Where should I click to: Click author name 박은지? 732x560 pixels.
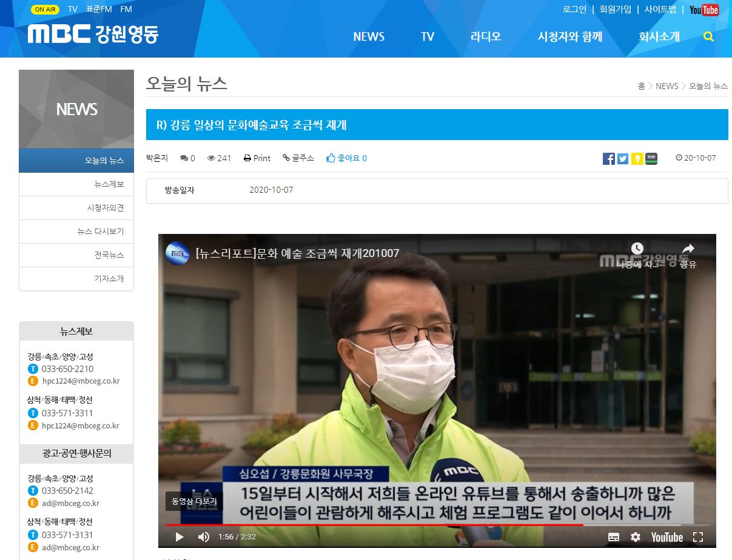click(158, 158)
